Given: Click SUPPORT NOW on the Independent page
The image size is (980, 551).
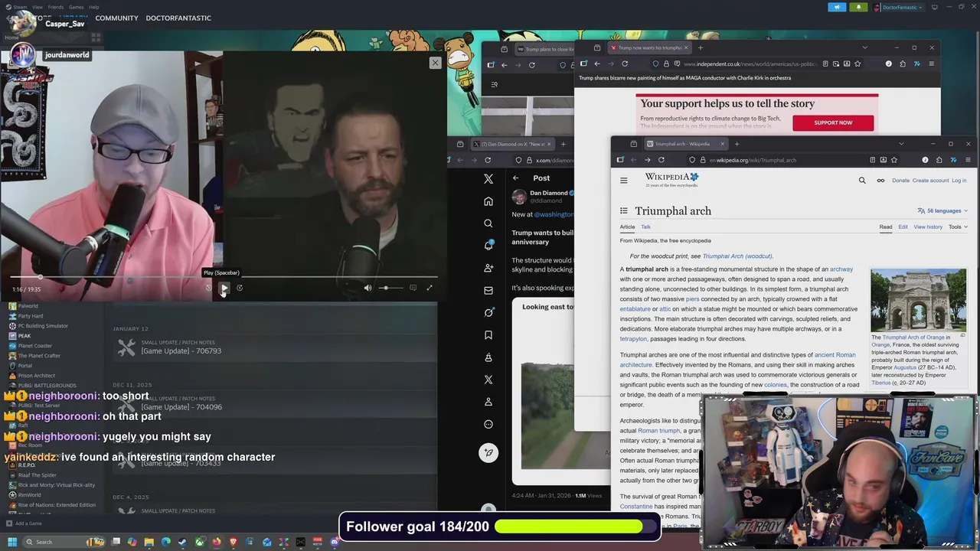Looking at the screenshot, I should (833, 123).
